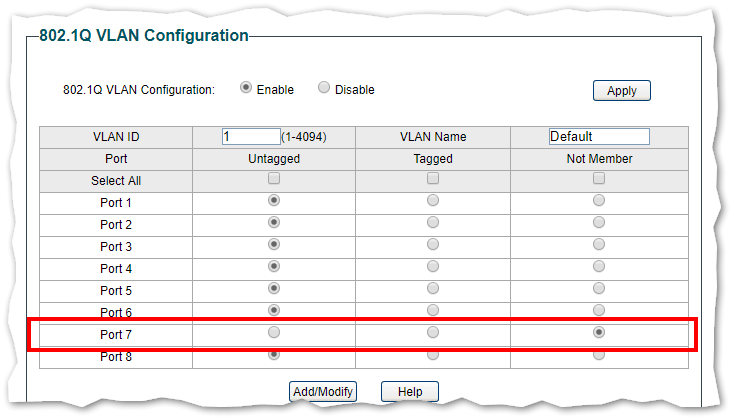This screenshot has height=419, width=733.
Task: Set Port 7 to Untagged
Action: click(273, 332)
